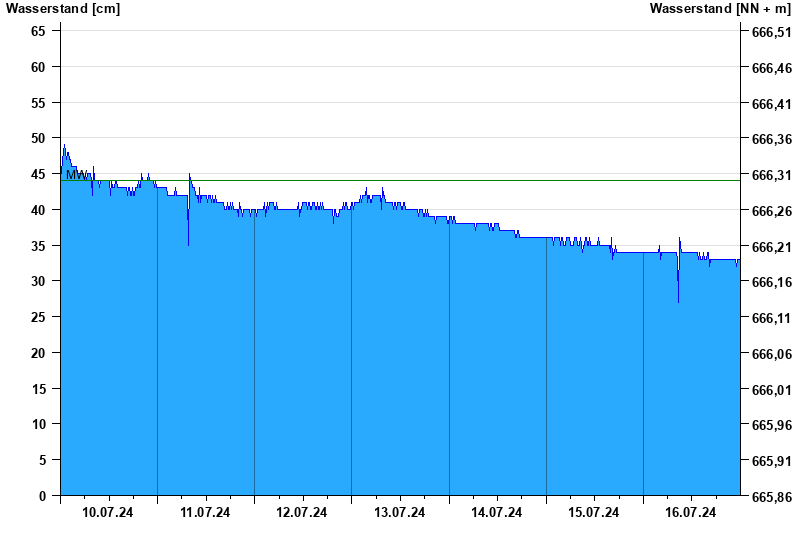Click the 665,86 value on right axis
The image size is (800, 550).
[772, 497]
